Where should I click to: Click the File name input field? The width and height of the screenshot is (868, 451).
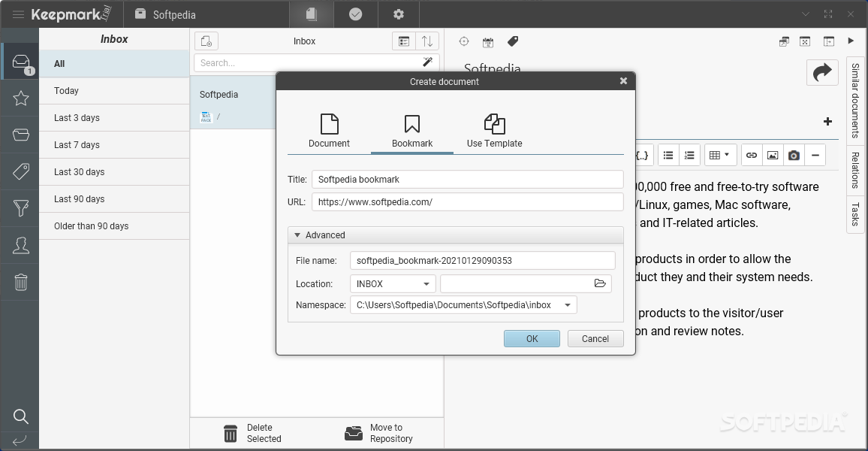point(482,260)
